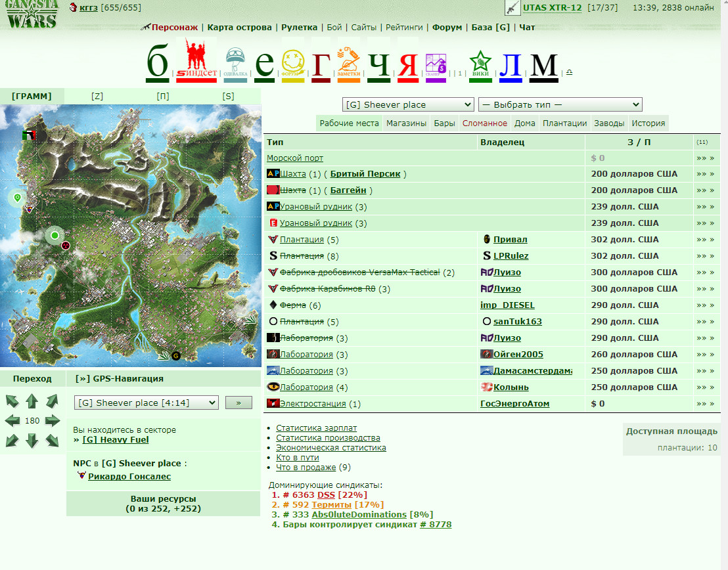Open the Статистика зарплат link
The width and height of the screenshot is (728, 570).
[x=316, y=428]
